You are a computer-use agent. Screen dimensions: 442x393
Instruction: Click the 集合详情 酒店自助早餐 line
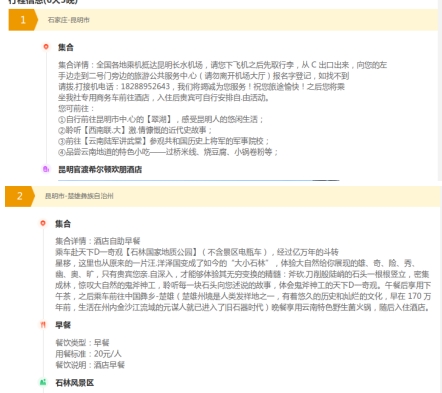pos(98,241)
